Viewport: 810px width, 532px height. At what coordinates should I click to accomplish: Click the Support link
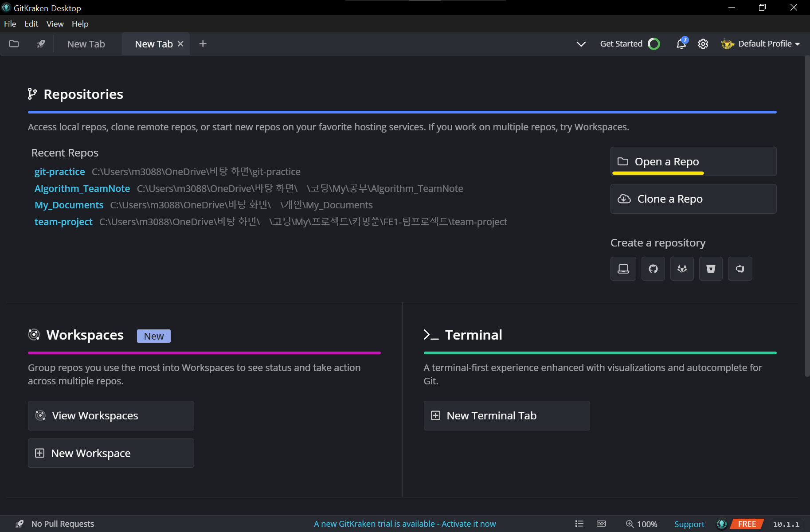click(x=689, y=524)
